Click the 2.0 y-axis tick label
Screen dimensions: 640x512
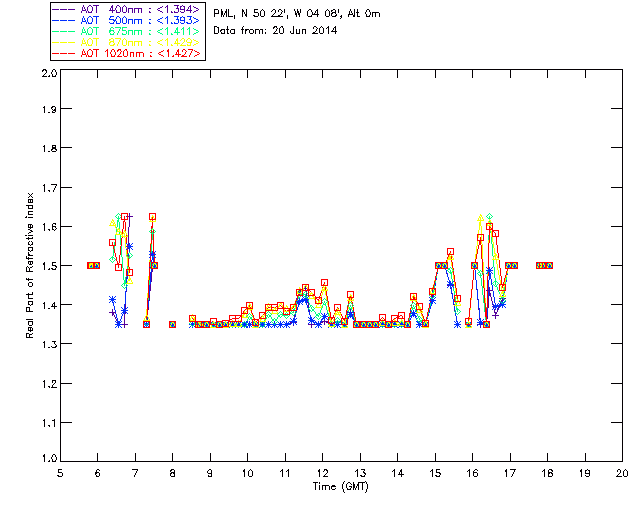pyautogui.click(x=49, y=73)
